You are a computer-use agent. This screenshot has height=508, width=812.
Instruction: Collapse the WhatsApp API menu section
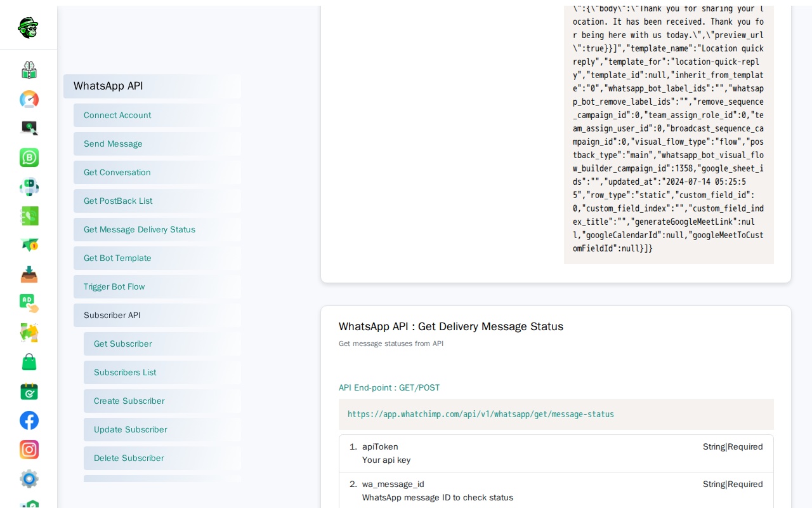[x=152, y=86]
